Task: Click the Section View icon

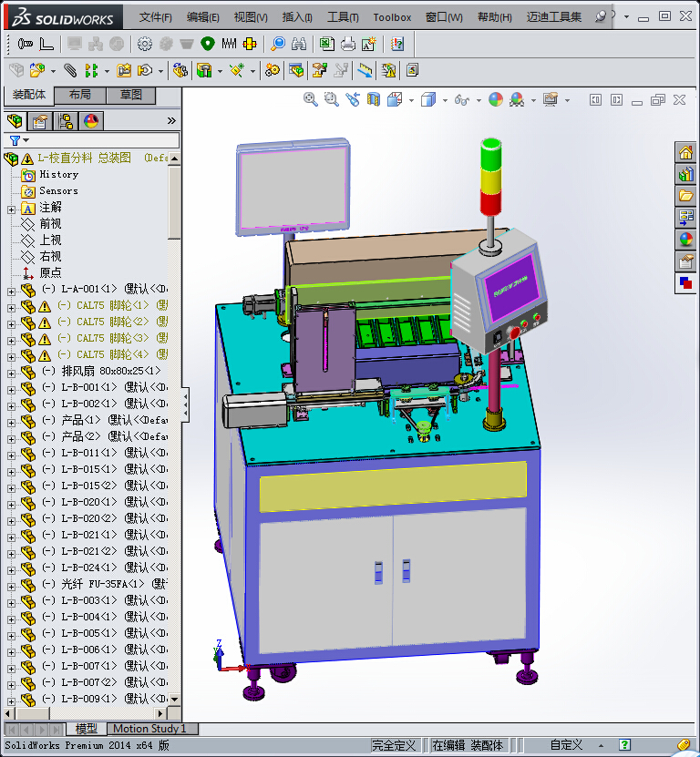Action: click(x=374, y=100)
